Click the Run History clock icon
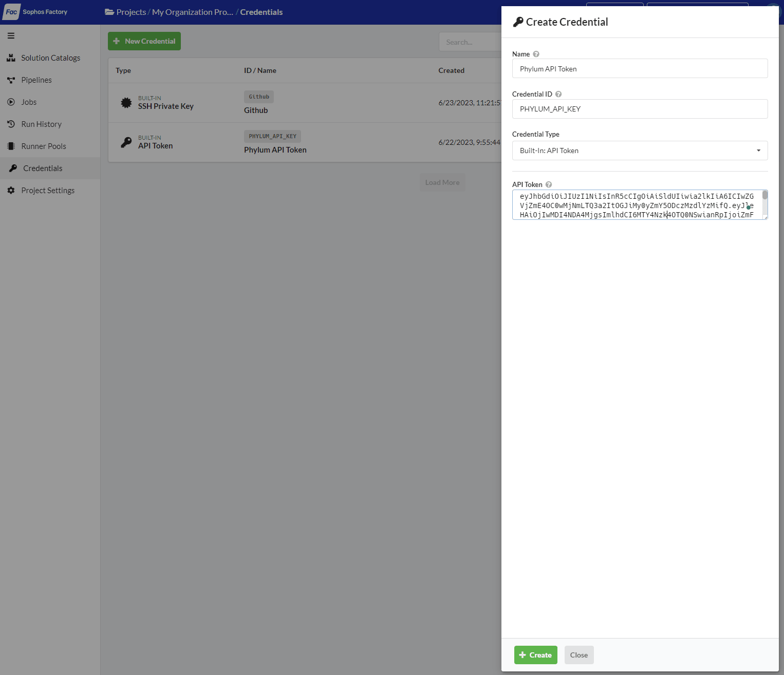The width and height of the screenshot is (784, 675). pyautogui.click(x=11, y=124)
